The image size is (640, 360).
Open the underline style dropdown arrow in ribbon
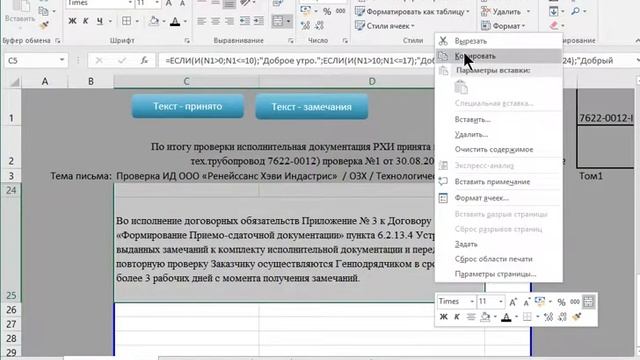[x=110, y=21]
